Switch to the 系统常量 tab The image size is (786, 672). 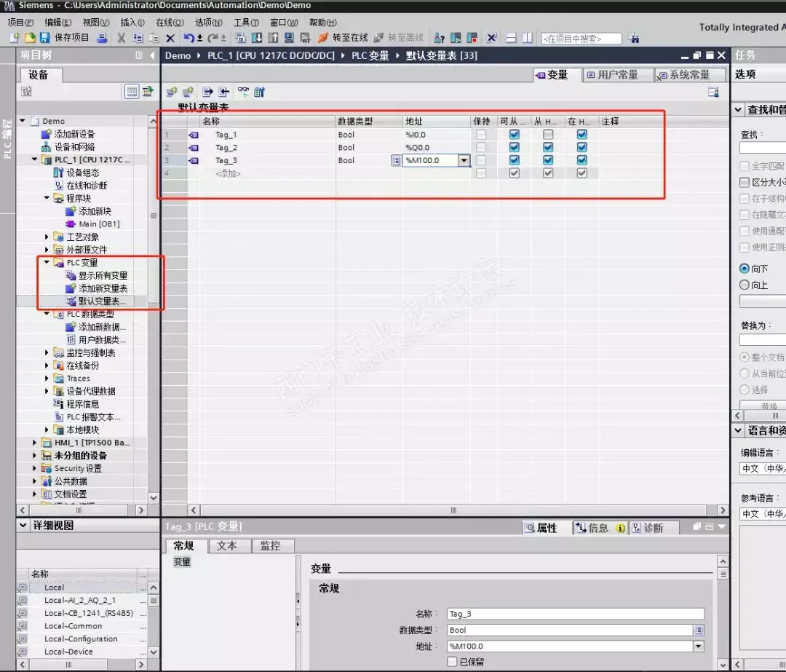pos(690,75)
